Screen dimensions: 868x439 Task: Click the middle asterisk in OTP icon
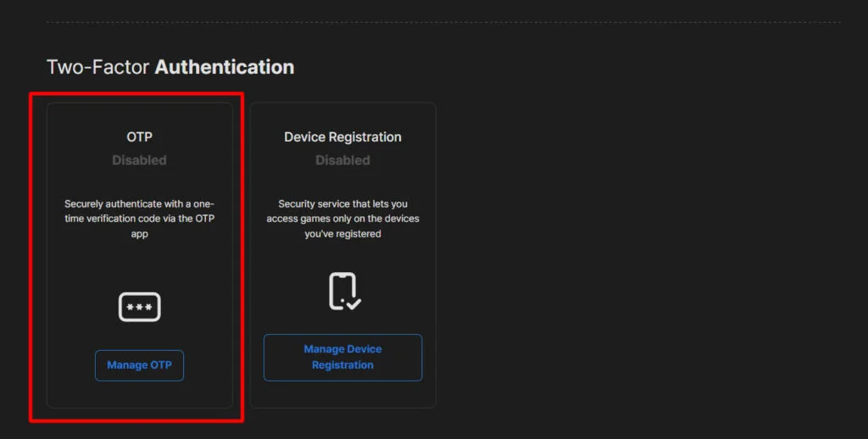139,307
